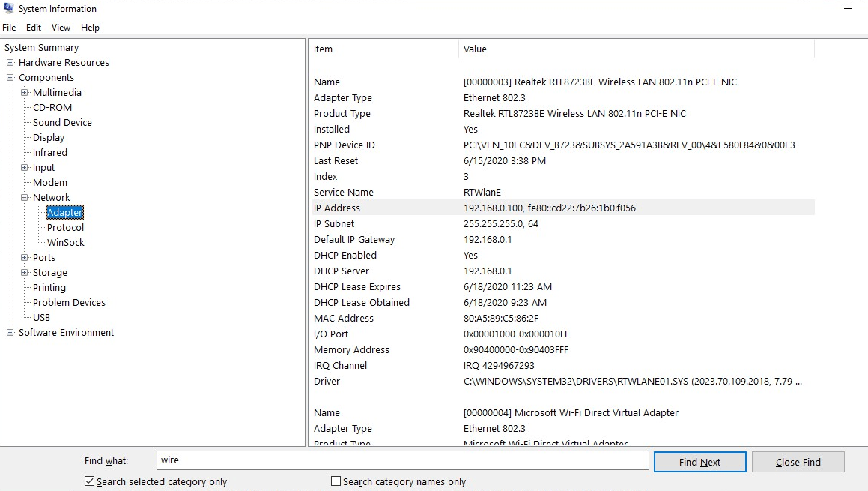This screenshot has height=491, width=868.
Task: Select the Input category label
Action: tap(43, 167)
